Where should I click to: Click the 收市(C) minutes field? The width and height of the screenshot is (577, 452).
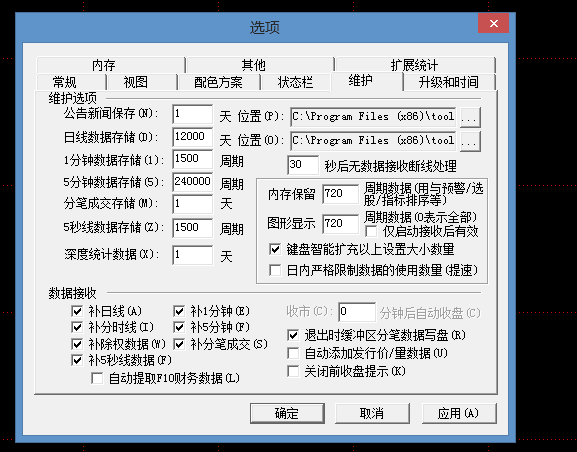coord(357,312)
